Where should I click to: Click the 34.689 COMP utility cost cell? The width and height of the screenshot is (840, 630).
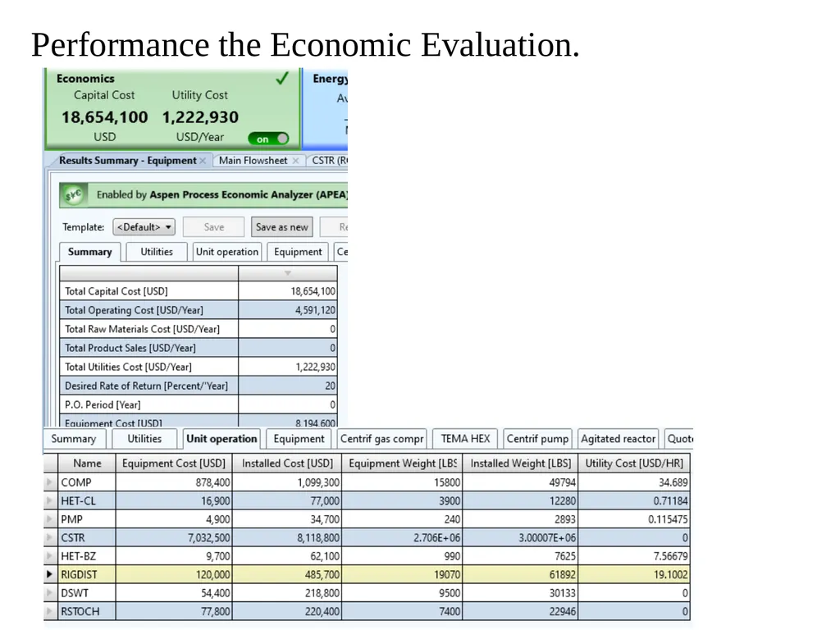(x=634, y=482)
